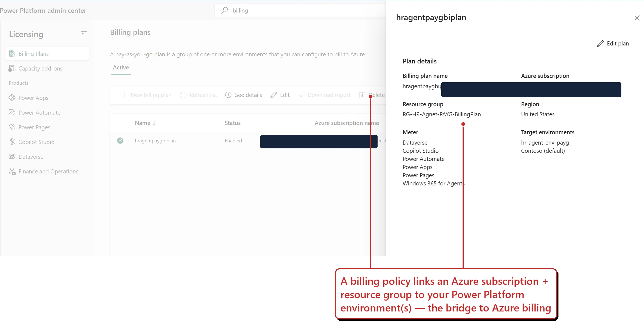Viewport: 644px width, 321px height.
Task: Click the Copilot Studio meter entry
Action: [x=421, y=151]
